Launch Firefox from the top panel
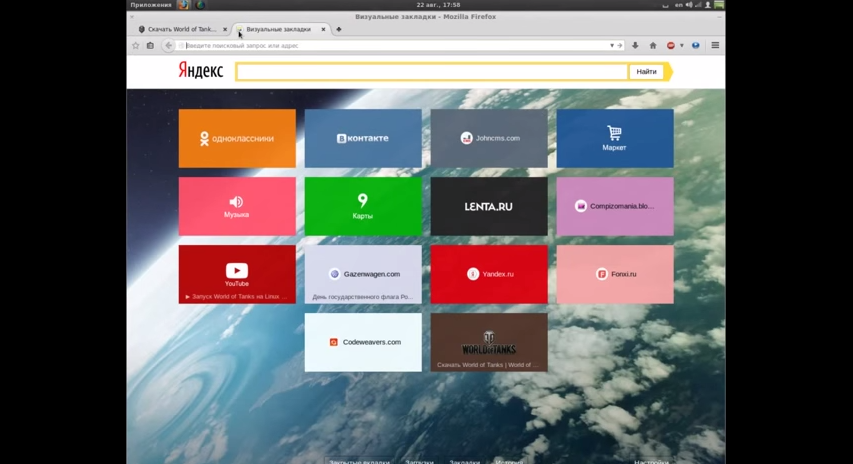The height and width of the screenshot is (464, 853). (x=184, y=5)
